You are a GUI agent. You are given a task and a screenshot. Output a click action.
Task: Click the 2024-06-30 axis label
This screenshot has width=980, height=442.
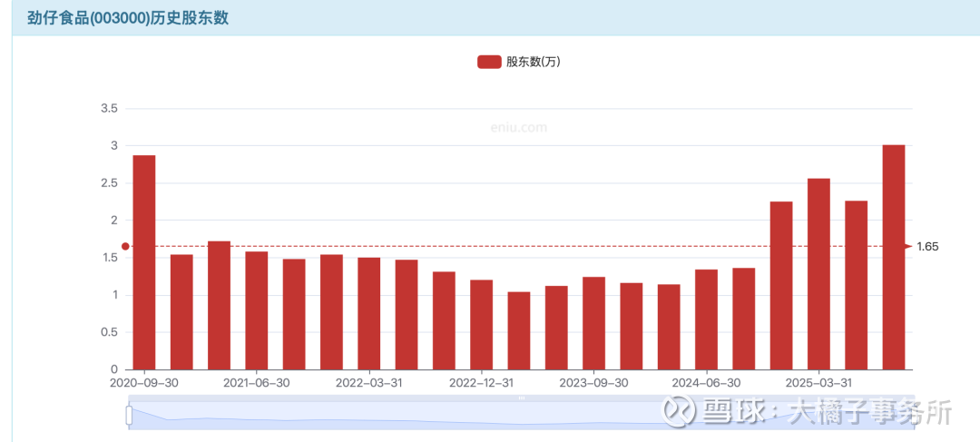(706, 382)
